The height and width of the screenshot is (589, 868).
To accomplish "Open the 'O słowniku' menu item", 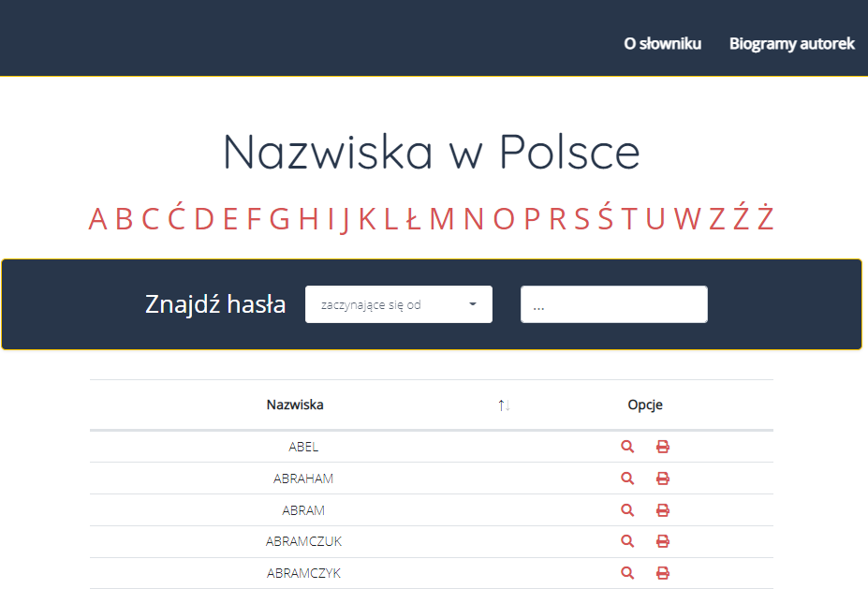I will pos(663,43).
